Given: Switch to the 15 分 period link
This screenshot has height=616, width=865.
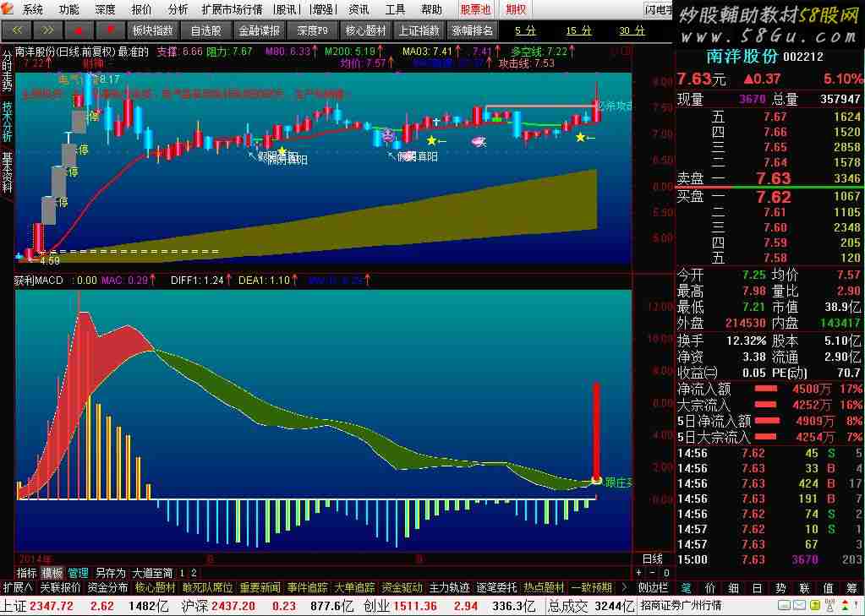Looking at the screenshot, I should click(578, 31).
